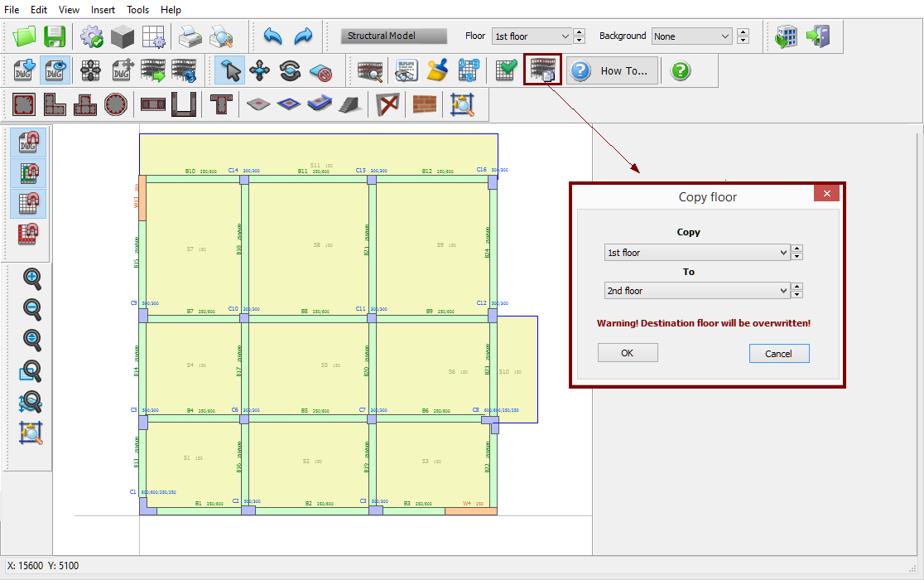Undo last action with blue left arrow
This screenshot has height=580, width=924.
(273, 36)
